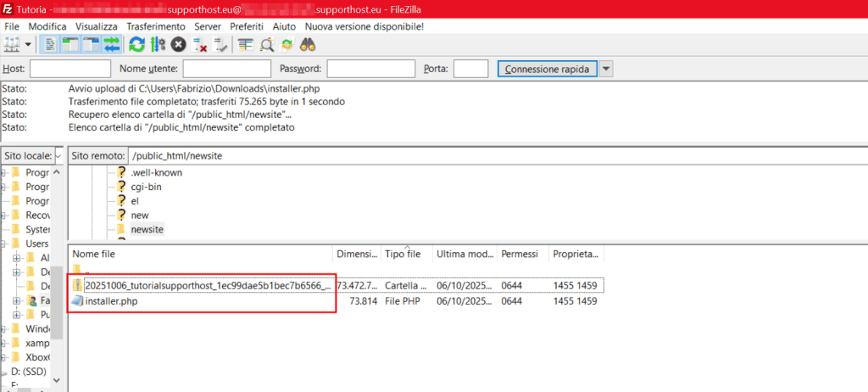Select the newsite remote folder

point(147,229)
